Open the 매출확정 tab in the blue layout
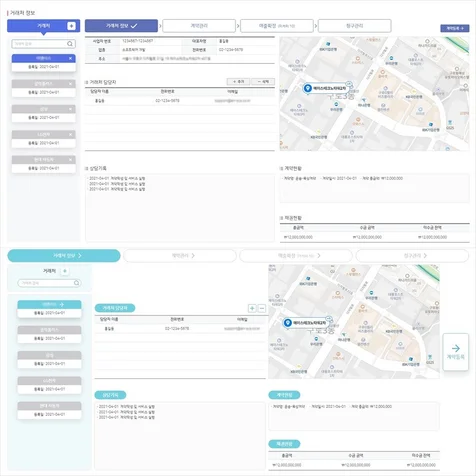 point(277,26)
